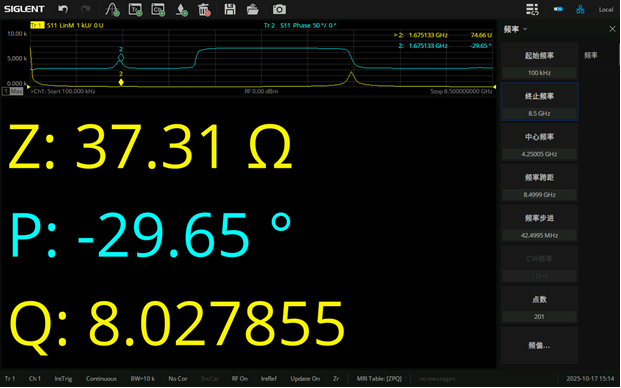
Task: Click Tr2 marker readout -29.65 °
Action: [481, 46]
